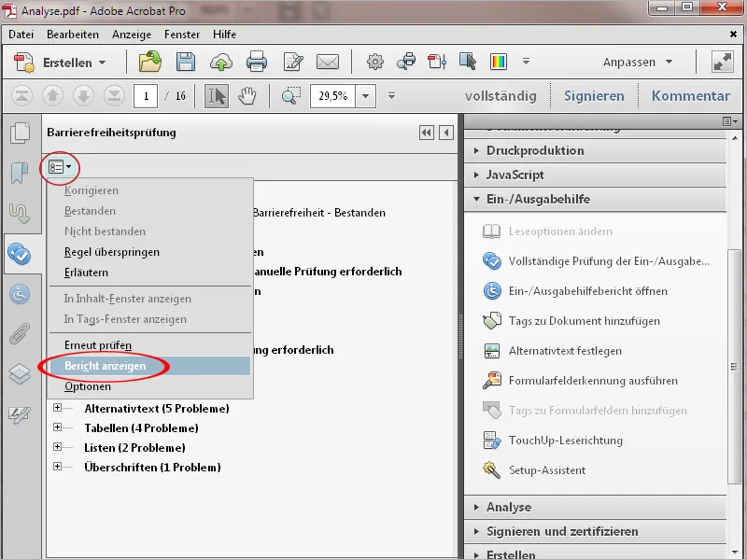Click Vollständige Prüfung der Ein-/Ausgabe
The height and width of the screenshot is (560, 747).
point(597,261)
